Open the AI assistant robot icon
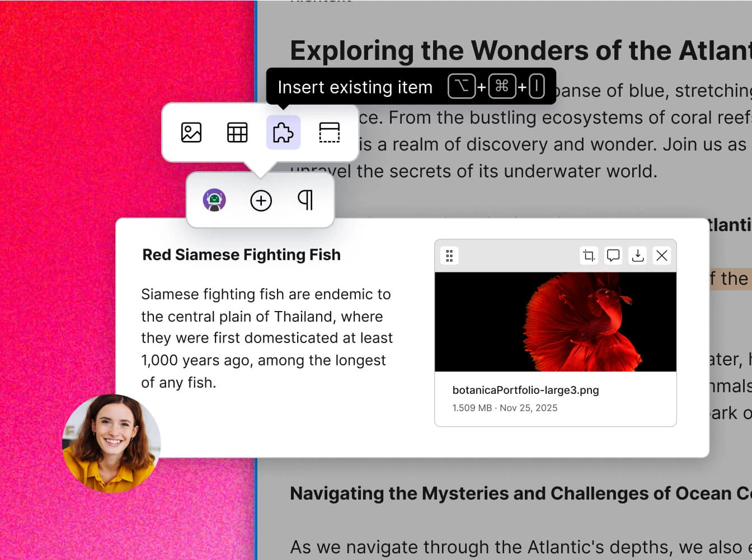 coord(214,200)
